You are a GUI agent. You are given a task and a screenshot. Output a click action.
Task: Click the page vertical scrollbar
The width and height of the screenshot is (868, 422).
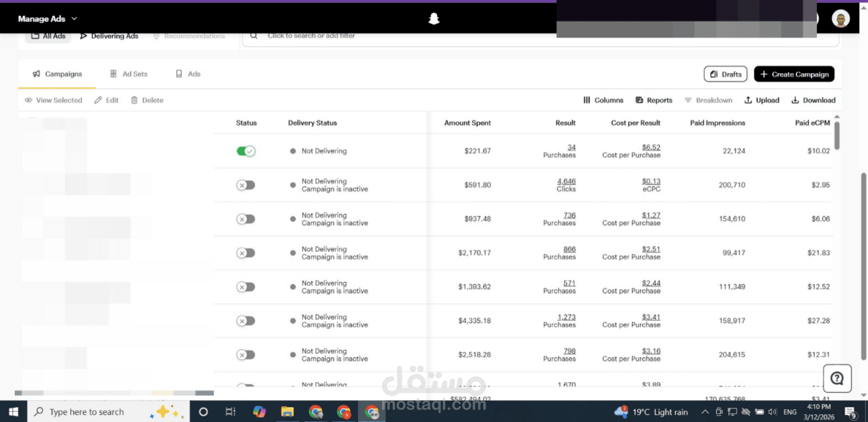point(864,266)
